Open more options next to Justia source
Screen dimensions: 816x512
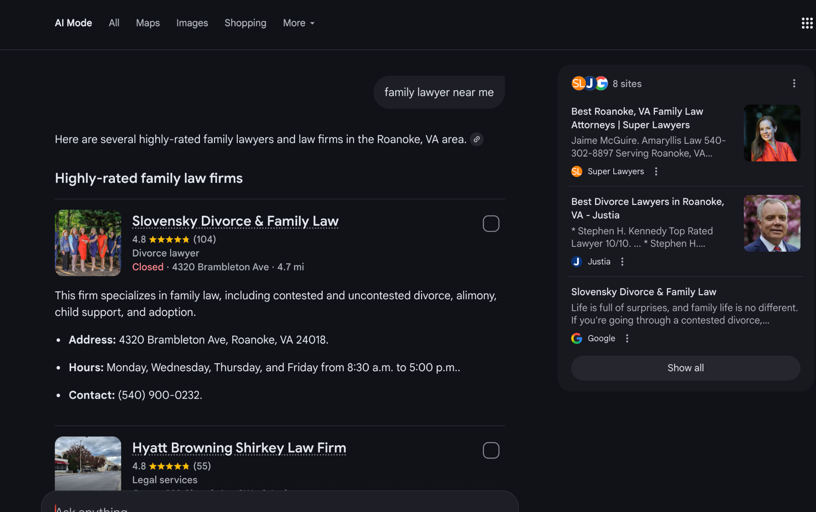622,262
